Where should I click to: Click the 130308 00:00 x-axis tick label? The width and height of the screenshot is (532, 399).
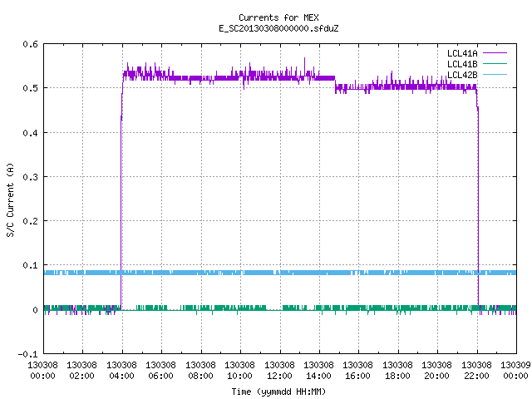(x=42, y=370)
